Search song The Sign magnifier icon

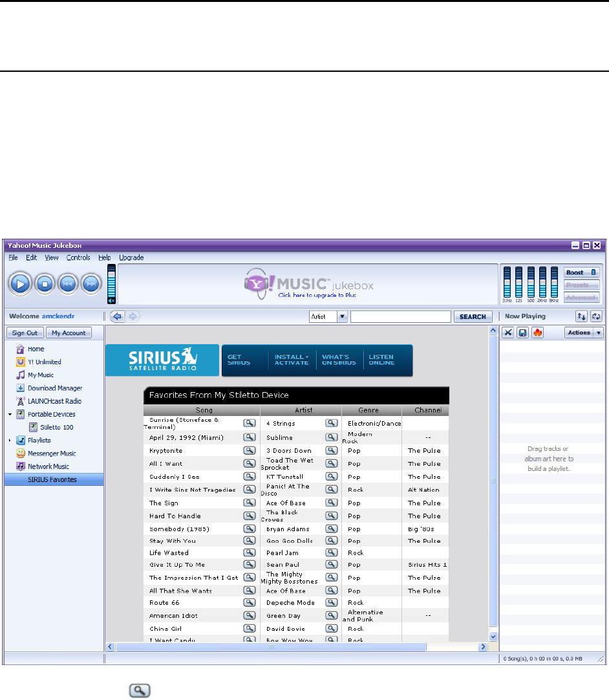pyautogui.click(x=250, y=503)
